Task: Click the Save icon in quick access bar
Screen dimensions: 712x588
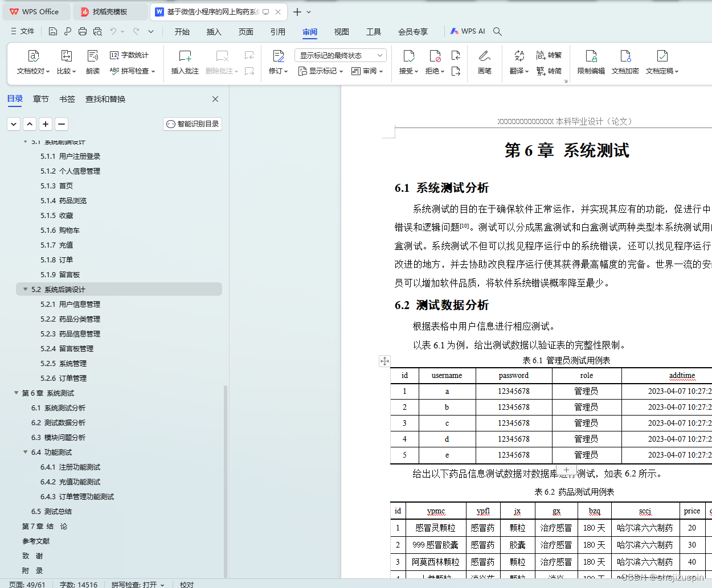Action: click(x=53, y=31)
